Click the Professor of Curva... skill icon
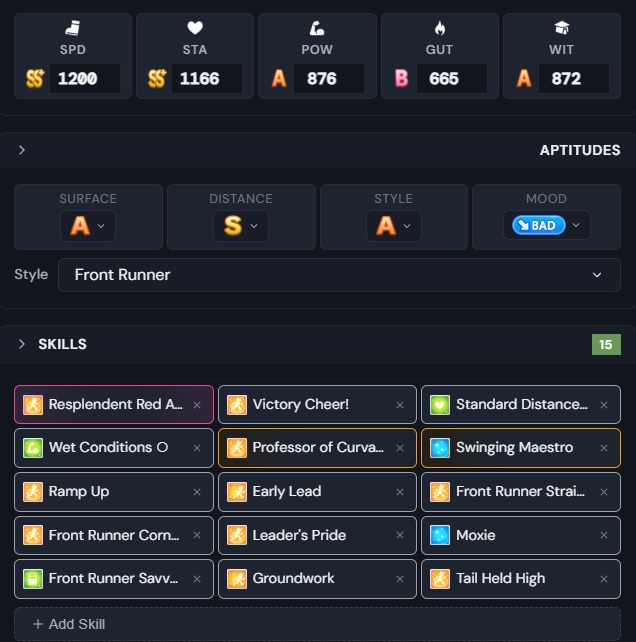The width and height of the screenshot is (636, 642). coord(237,448)
